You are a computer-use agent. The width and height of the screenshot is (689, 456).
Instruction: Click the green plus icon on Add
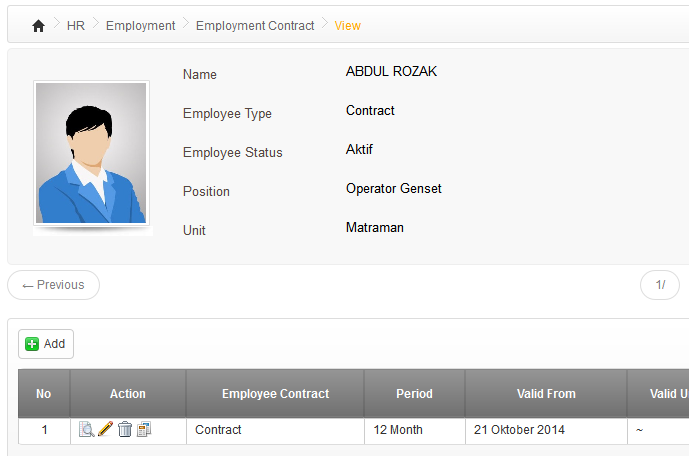click(32, 344)
